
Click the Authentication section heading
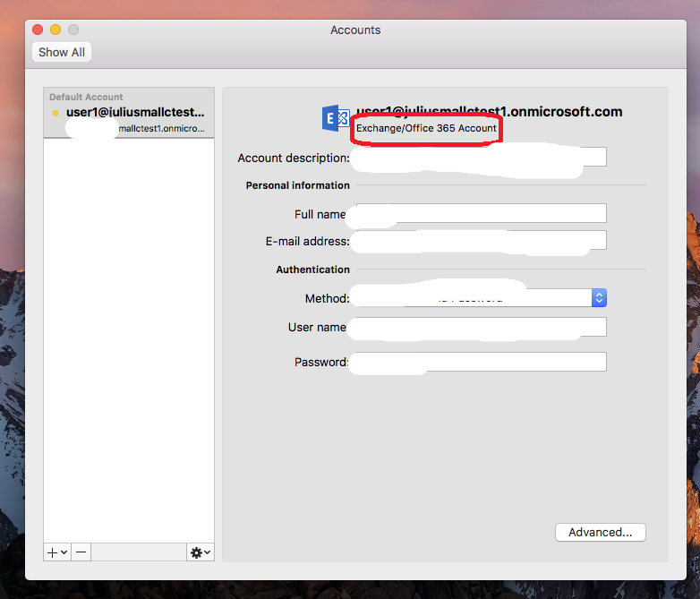(313, 270)
